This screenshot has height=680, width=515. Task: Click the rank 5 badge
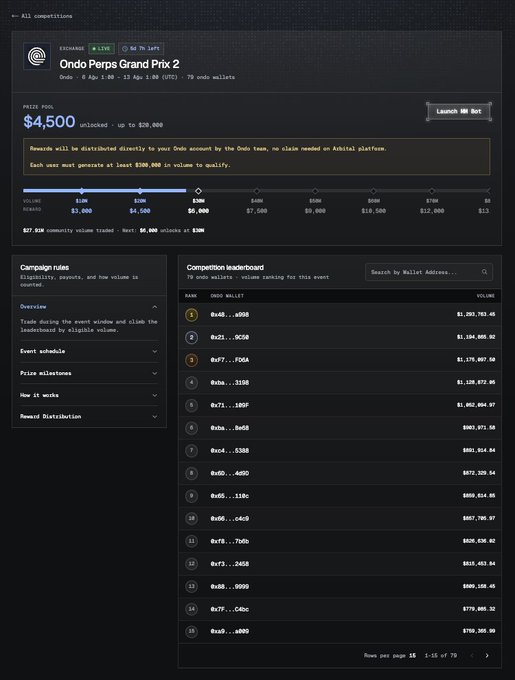[191, 405]
